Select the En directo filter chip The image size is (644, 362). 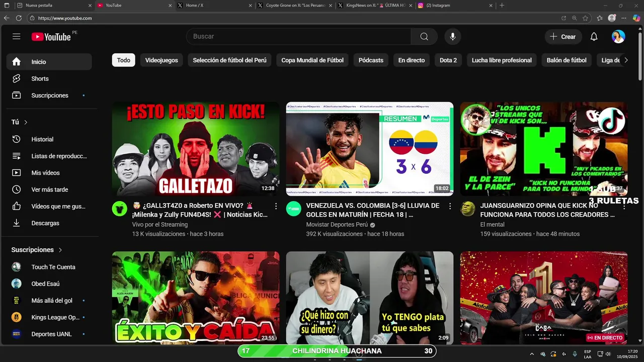point(412,60)
